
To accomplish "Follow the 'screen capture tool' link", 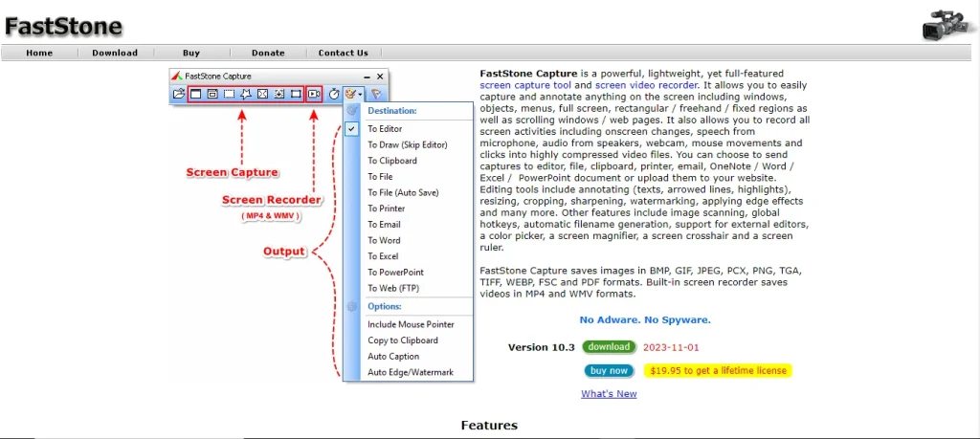I will pyautogui.click(x=526, y=85).
